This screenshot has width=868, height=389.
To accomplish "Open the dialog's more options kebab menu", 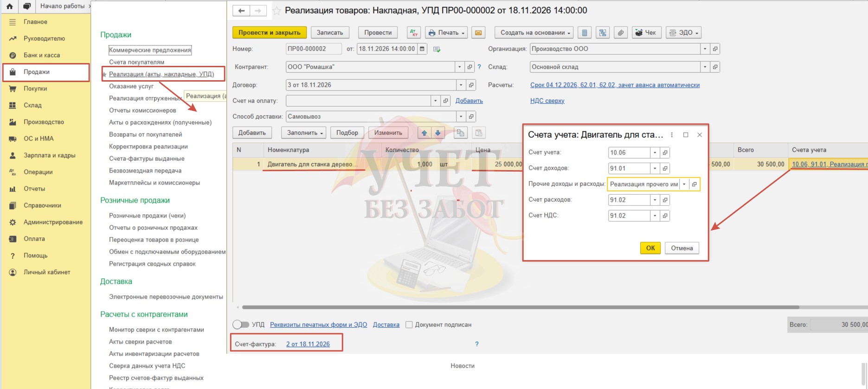I will (672, 135).
